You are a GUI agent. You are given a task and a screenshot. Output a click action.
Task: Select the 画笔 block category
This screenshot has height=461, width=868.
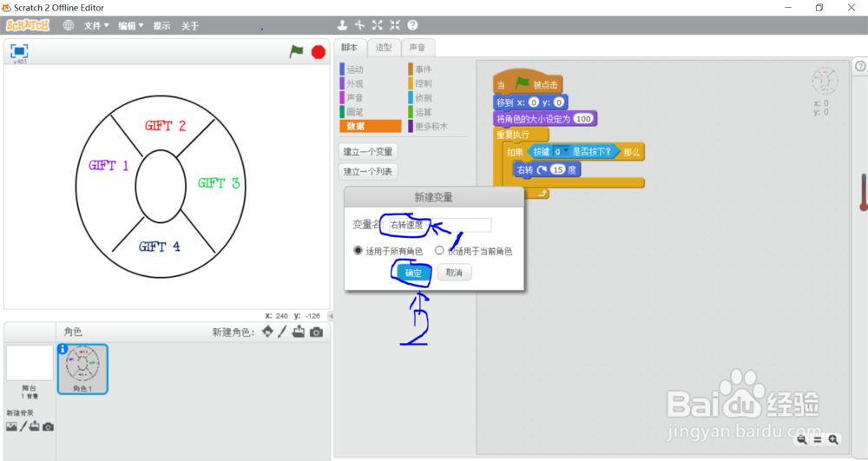[370, 112]
